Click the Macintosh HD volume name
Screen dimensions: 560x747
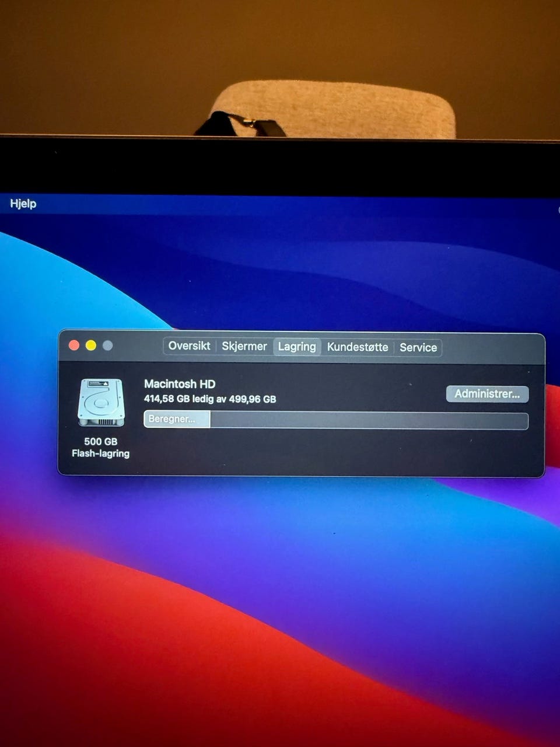pos(180,384)
